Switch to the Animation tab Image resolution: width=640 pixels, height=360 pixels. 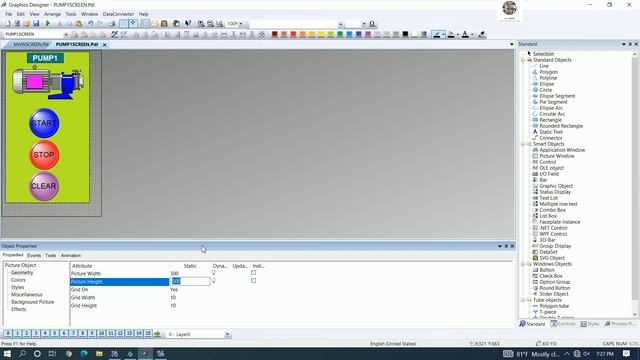click(x=71, y=255)
